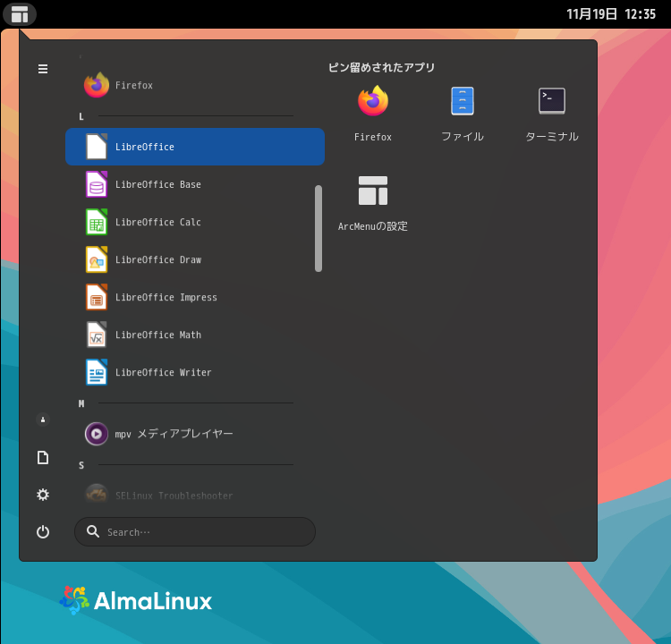The width and height of the screenshot is (671, 644).
Task: Click the 'S' section header
Action: [x=81, y=466]
